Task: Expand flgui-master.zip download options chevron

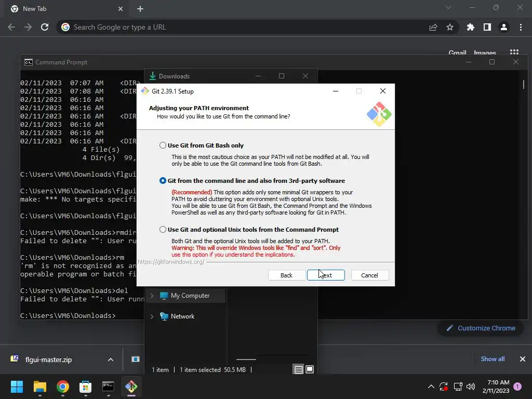Action: tap(111, 360)
